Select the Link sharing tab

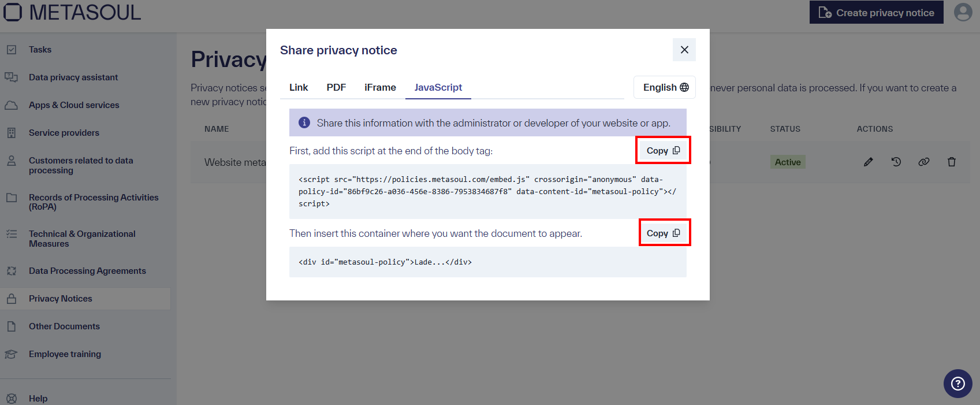(298, 87)
